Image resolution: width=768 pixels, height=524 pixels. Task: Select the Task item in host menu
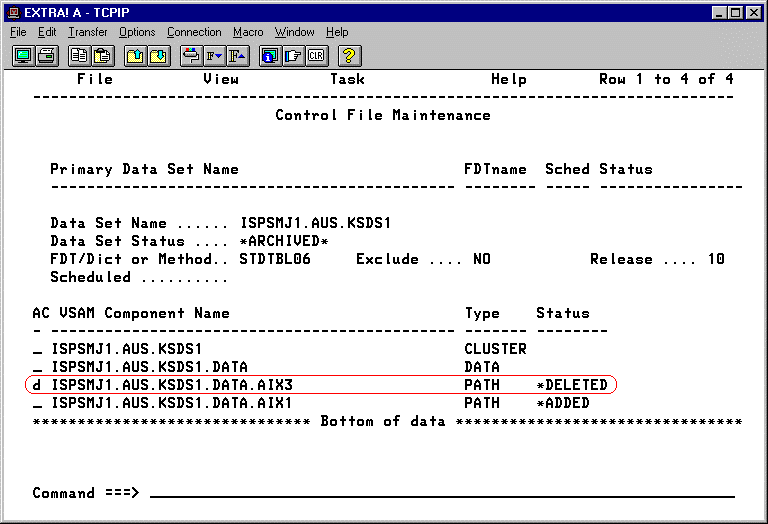coord(347,79)
